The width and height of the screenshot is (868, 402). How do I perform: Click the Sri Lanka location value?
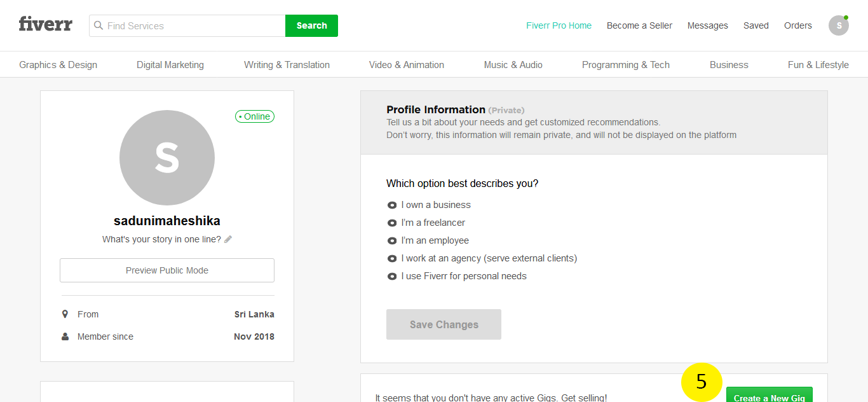click(254, 314)
